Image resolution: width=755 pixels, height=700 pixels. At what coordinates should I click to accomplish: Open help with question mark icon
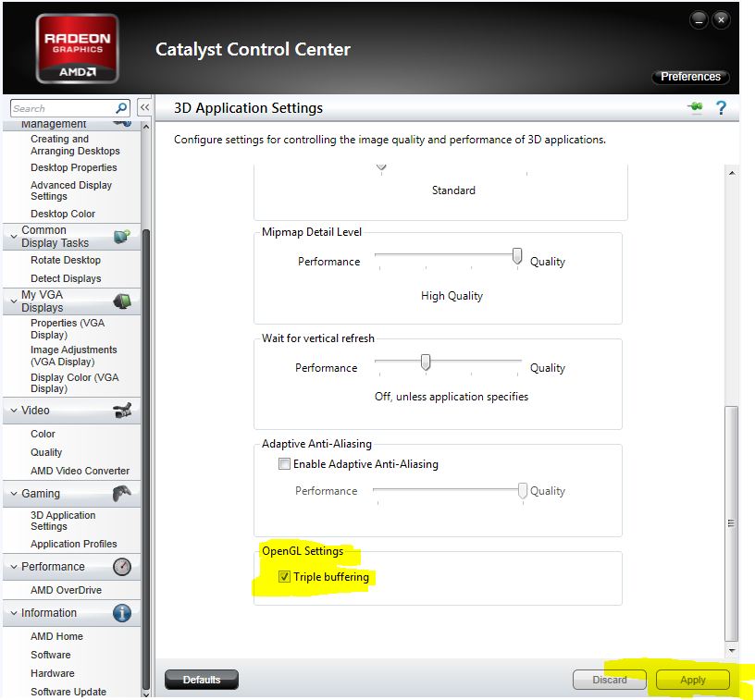click(x=721, y=107)
